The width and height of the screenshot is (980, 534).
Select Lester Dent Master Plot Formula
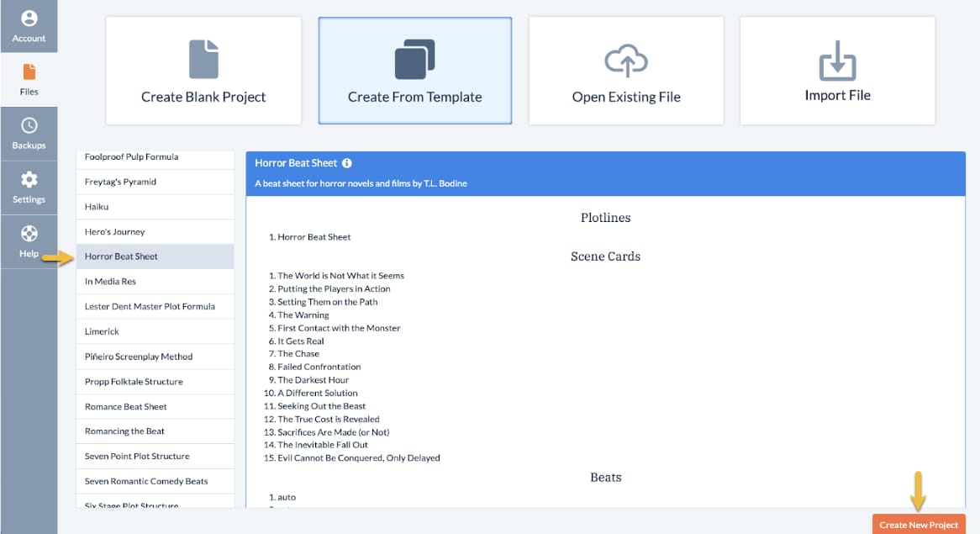[150, 307]
